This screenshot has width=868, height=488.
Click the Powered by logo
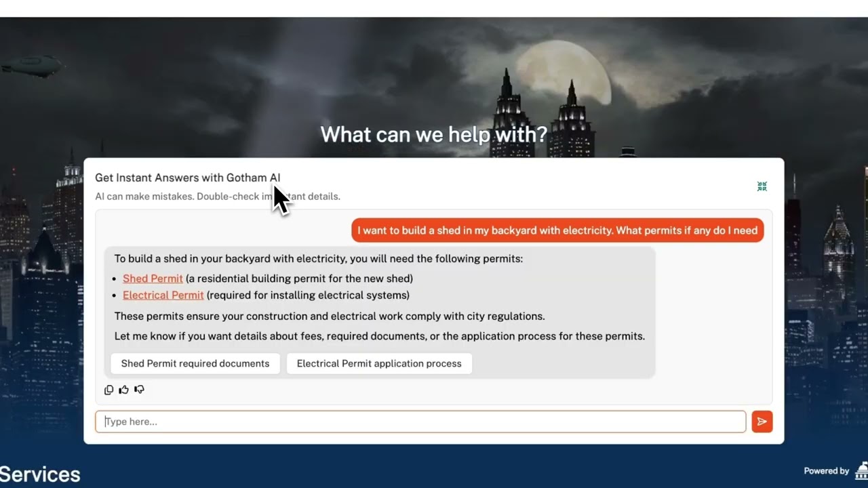click(862, 470)
